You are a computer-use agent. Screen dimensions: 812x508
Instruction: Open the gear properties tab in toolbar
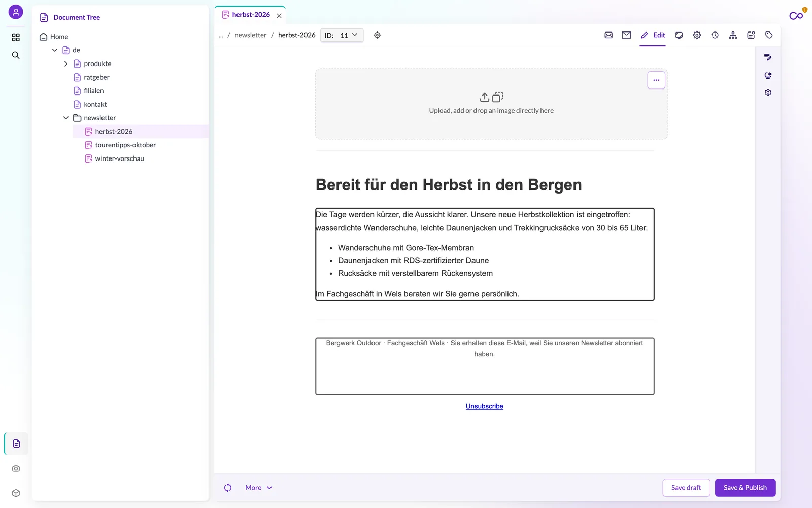click(x=697, y=35)
